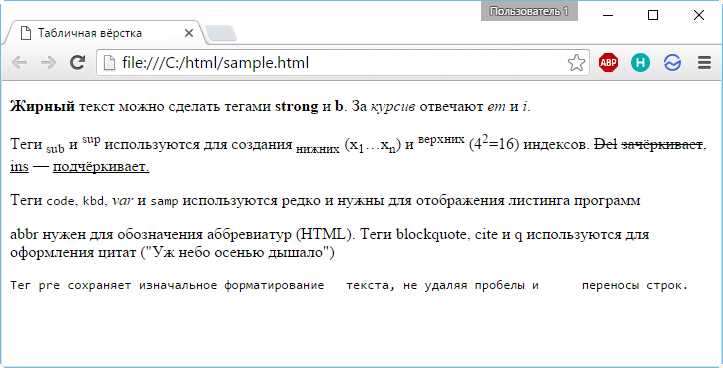
Task: Click the italic word var
Action: point(122,201)
